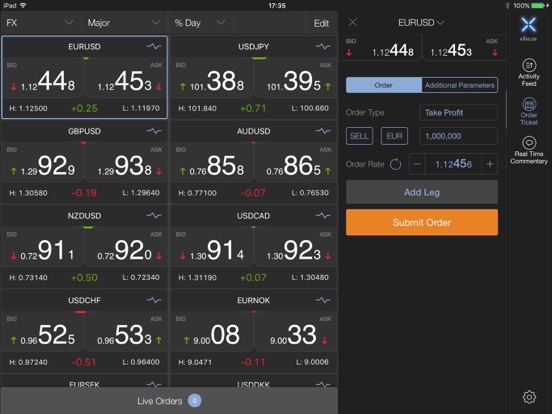Tap the battery indicator in status bar

538,5
